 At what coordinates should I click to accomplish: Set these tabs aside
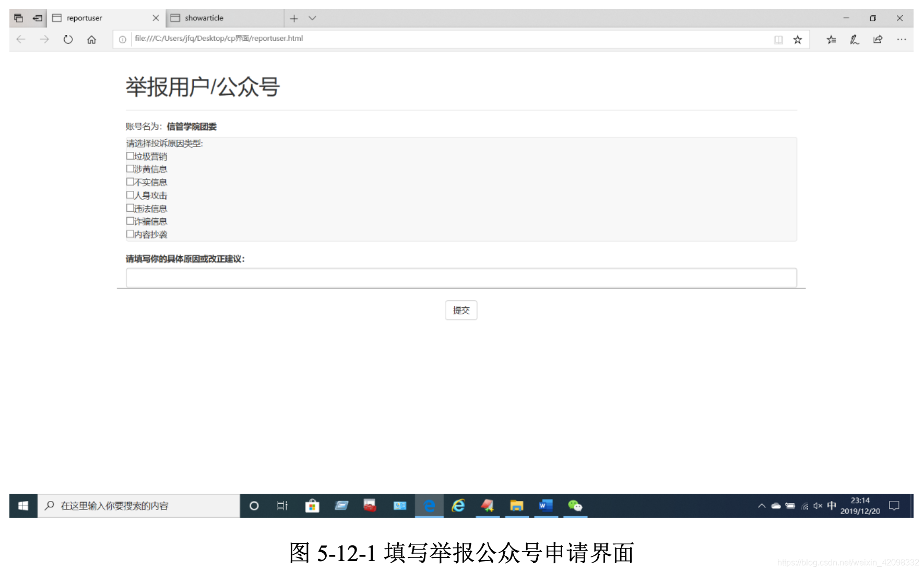tap(37, 18)
